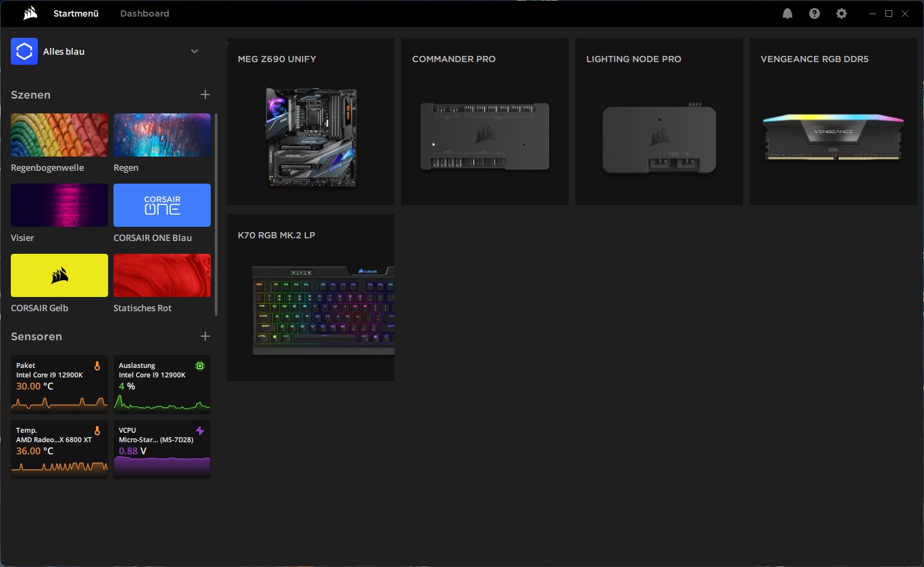Click the Visier scene label
The width and height of the screenshot is (924, 567).
(x=22, y=238)
